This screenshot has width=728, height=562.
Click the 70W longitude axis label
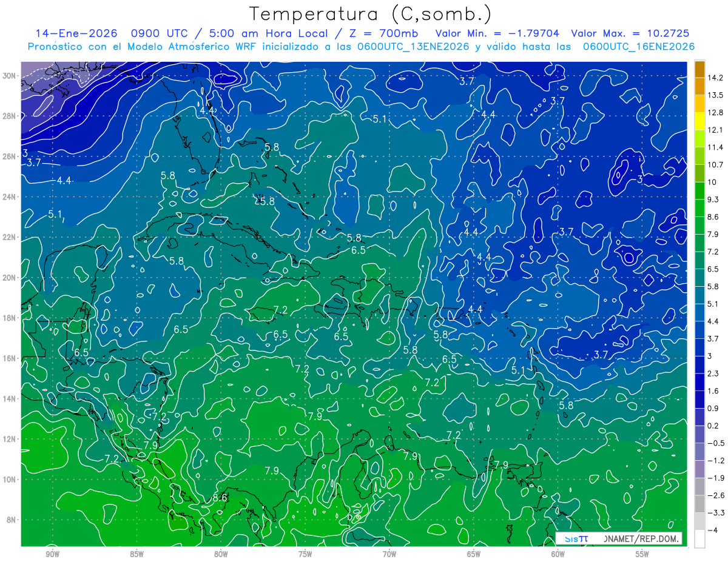click(389, 554)
